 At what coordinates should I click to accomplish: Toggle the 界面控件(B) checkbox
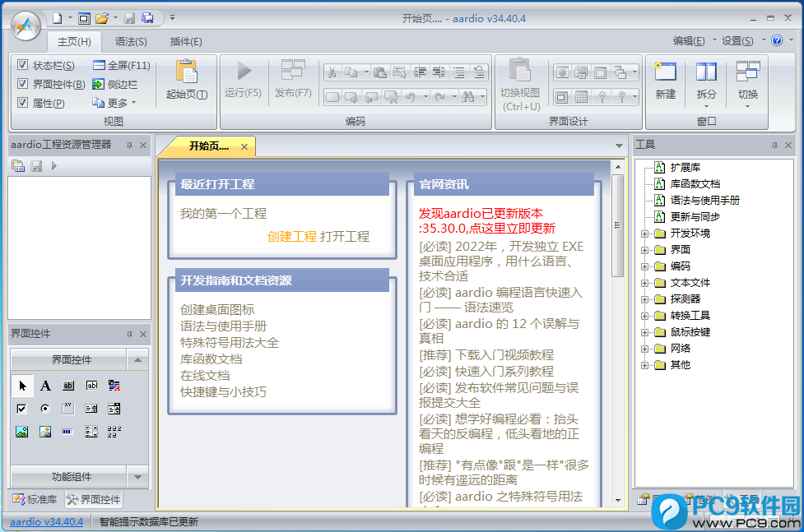pyautogui.click(x=22, y=84)
